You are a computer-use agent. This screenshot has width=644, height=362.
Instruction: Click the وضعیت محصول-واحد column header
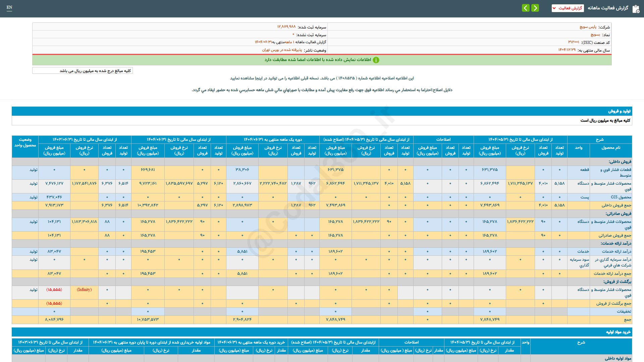(25, 142)
